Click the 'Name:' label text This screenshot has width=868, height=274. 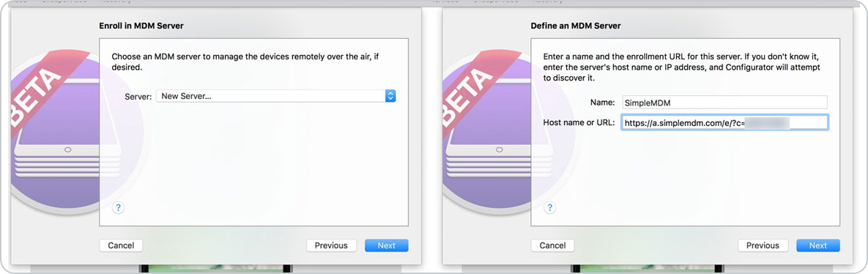pos(603,103)
